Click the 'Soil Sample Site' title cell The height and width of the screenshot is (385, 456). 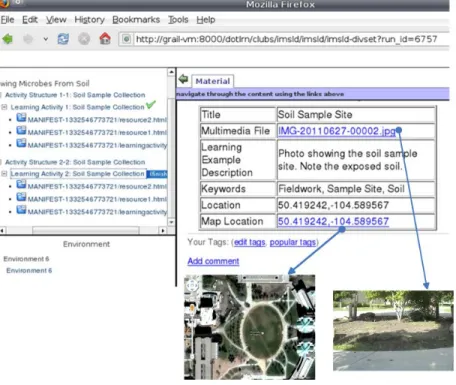[x=356, y=115]
